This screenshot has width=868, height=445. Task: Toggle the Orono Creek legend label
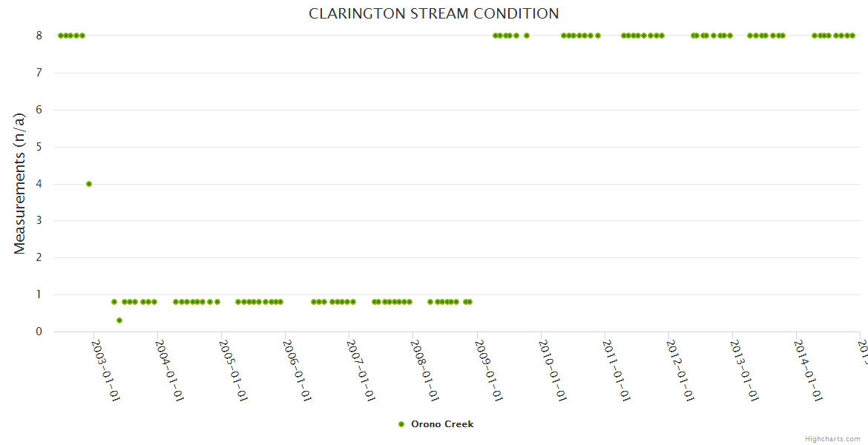(x=442, y=424)
